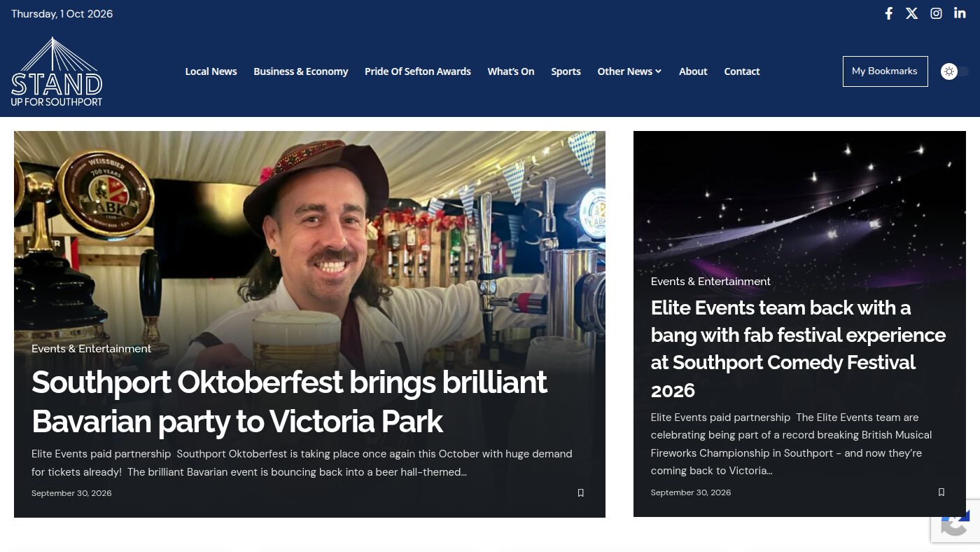Screen dimensions: 980x552
Task: Open the Facebook social icon
Action: (889, 13)
